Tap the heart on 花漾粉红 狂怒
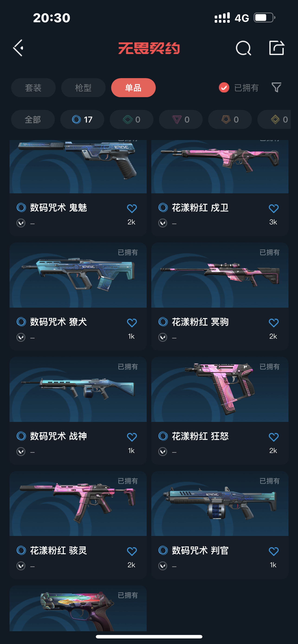 273,437
